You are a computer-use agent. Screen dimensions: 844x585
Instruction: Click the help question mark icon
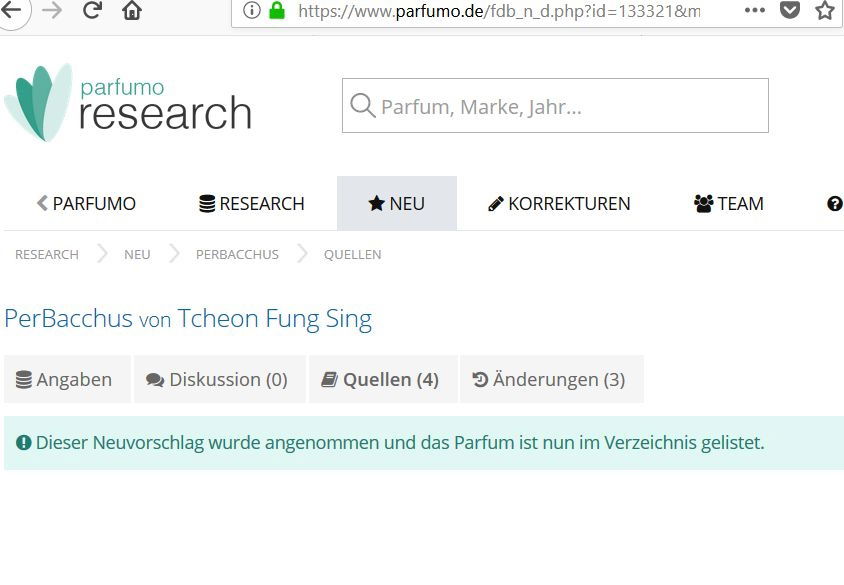(834, 203)
